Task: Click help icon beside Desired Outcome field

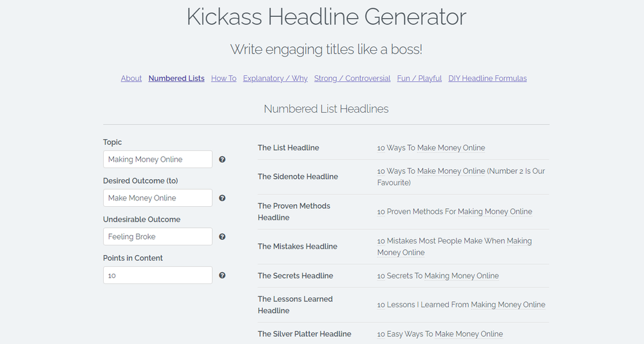Action: click(x=222, y=198)
